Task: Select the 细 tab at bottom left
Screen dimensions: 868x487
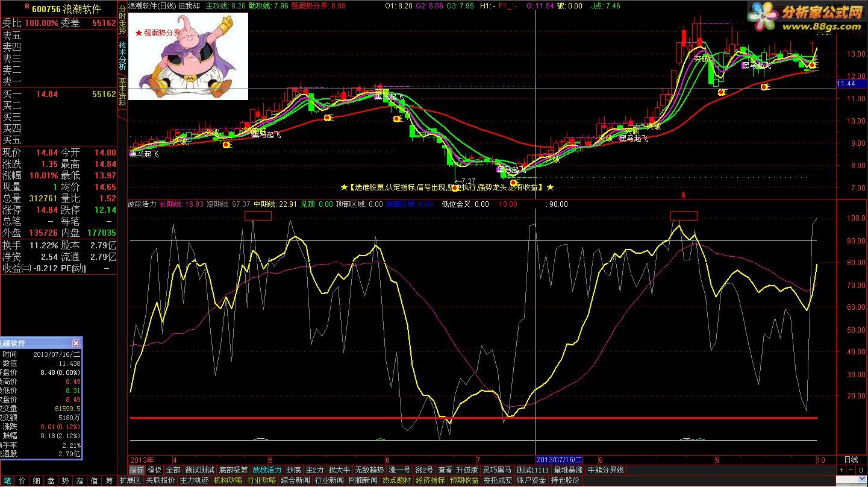Action: click(36, 480)
